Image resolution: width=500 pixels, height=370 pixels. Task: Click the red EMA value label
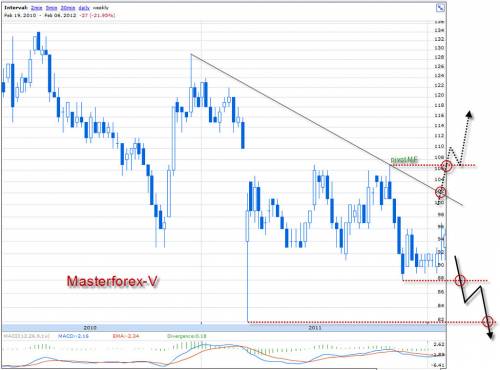tap(126, 336)
